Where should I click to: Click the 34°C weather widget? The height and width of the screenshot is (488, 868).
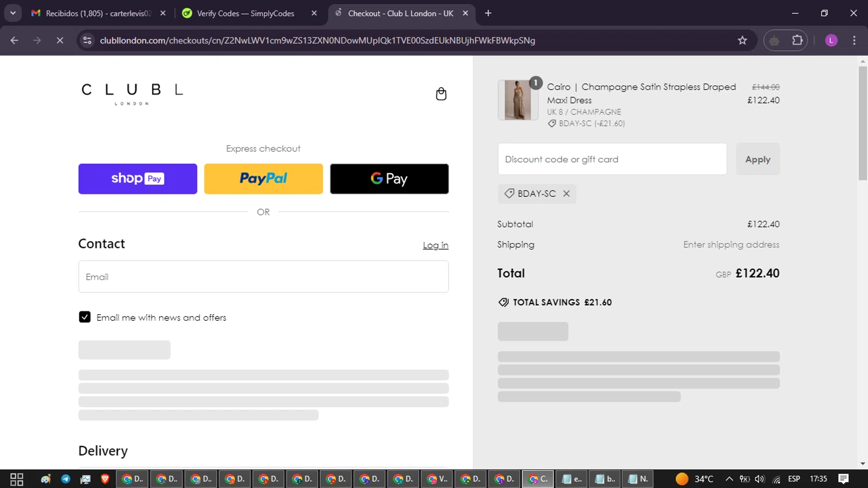(694, 479)
